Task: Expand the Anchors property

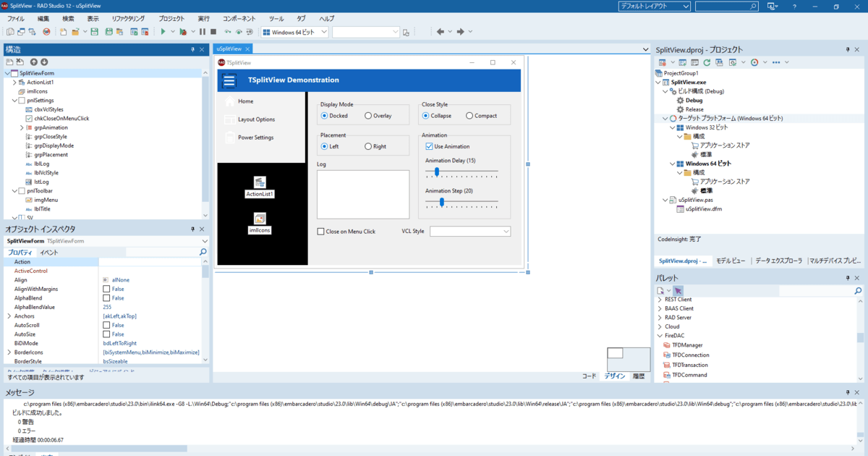Action: tap(9, 316)
